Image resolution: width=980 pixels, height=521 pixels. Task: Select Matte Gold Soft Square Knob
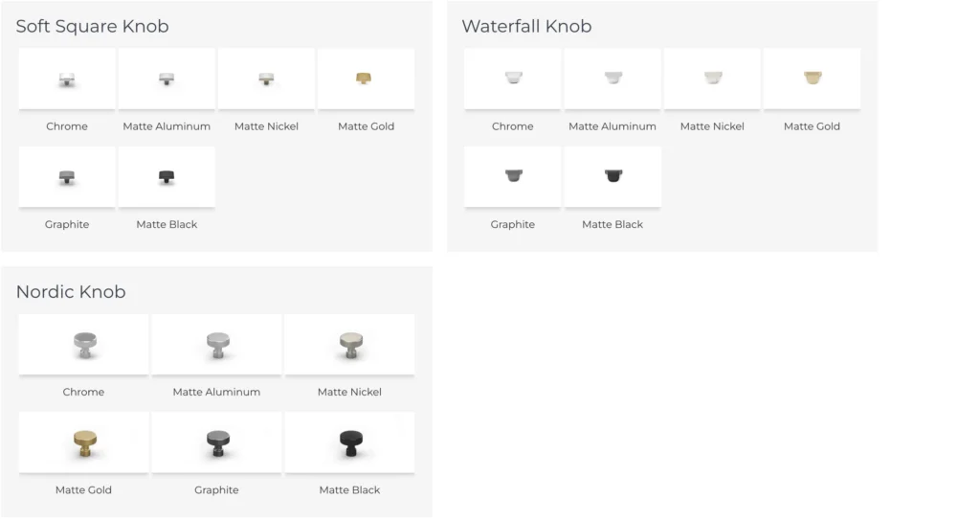tap(366, 79)
